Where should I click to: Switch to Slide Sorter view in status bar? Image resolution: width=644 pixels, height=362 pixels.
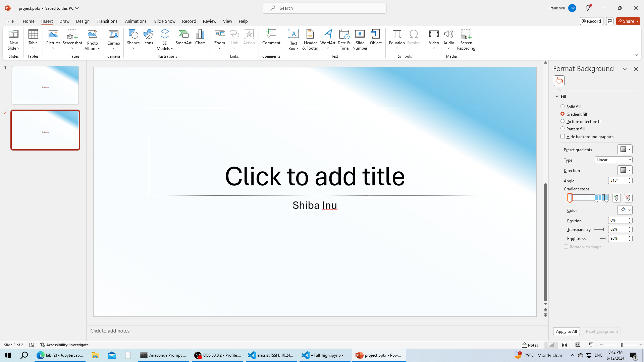[565, 345]
